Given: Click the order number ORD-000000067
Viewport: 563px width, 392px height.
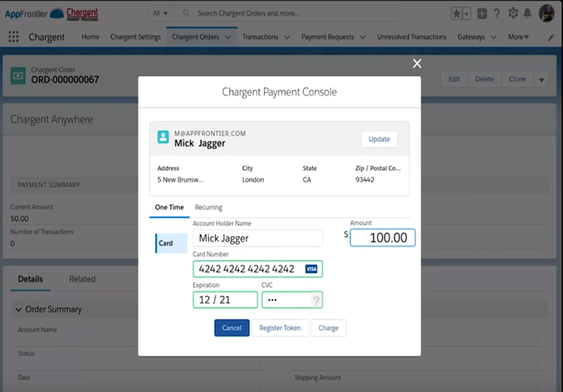Looking at the screenshot, I should [x=65, y=80].
